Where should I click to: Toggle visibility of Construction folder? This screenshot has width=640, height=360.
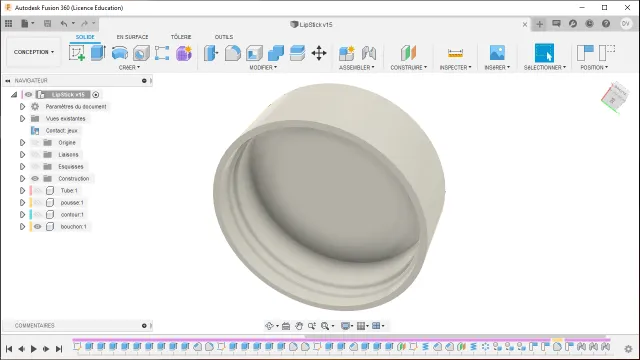[x=35, y=178]
